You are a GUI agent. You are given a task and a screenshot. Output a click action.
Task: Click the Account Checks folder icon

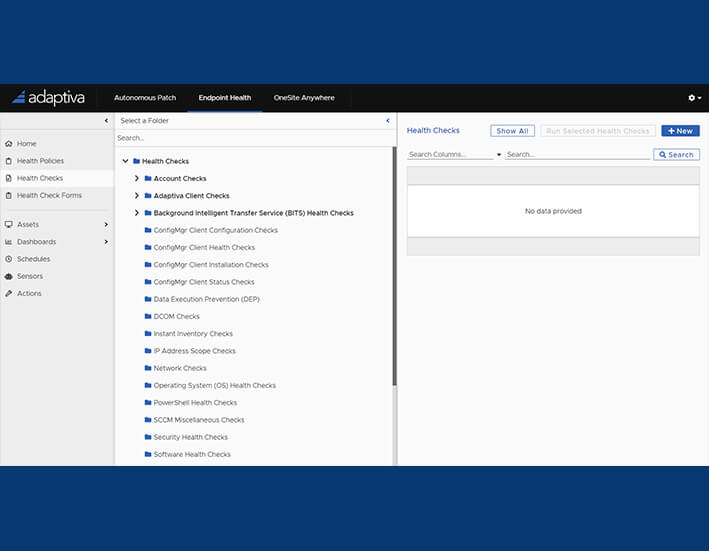(148, 178)
